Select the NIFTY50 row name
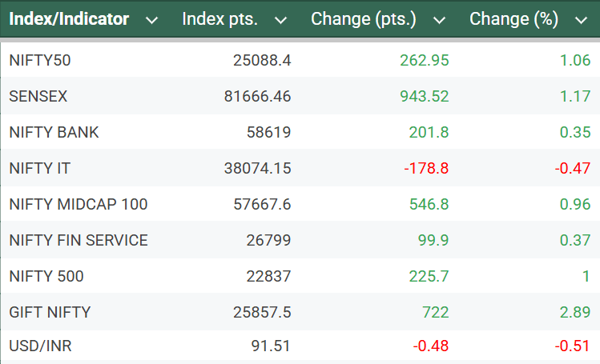 [x=46, y=60]
